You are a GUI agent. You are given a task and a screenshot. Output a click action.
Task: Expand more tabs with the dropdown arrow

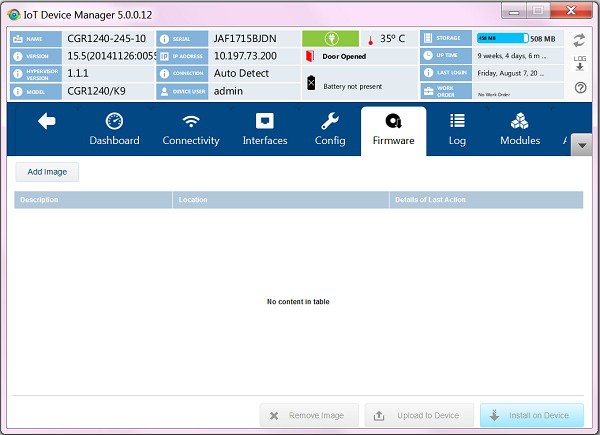point(582,145)
